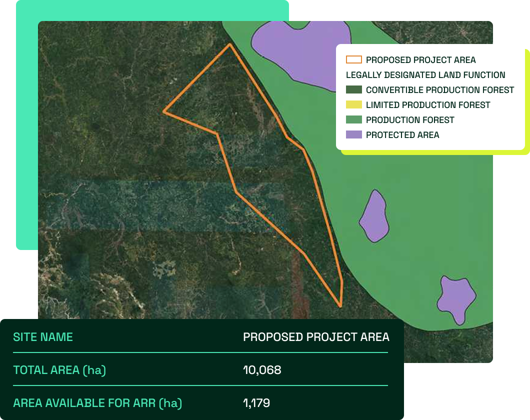Select the Convertible Production Forest dark green swatch

point(353,89)
